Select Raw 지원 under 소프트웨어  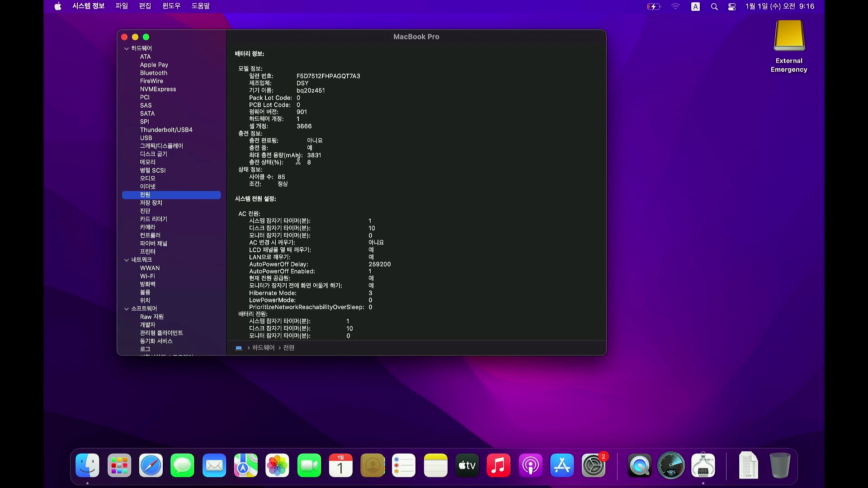[152, 317]
